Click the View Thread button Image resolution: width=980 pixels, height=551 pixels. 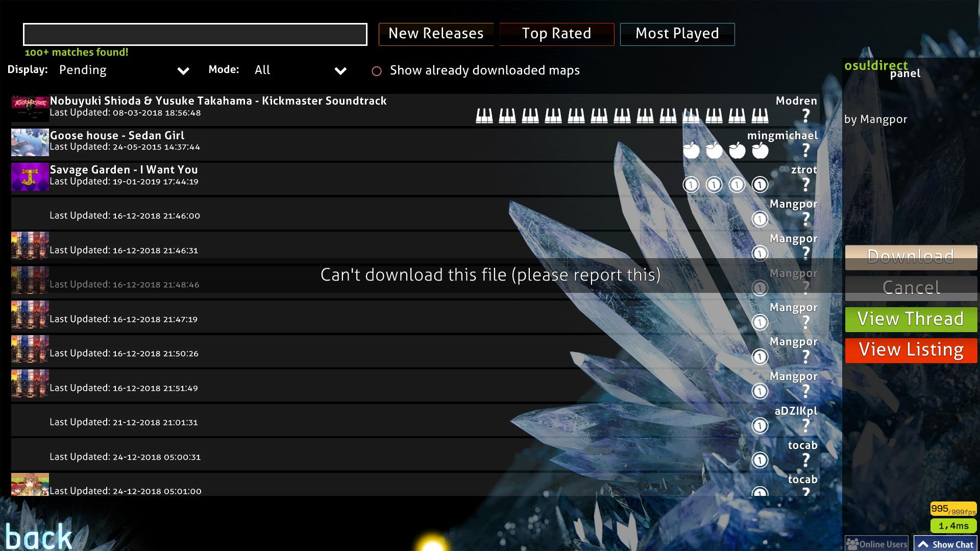point(911,319)
